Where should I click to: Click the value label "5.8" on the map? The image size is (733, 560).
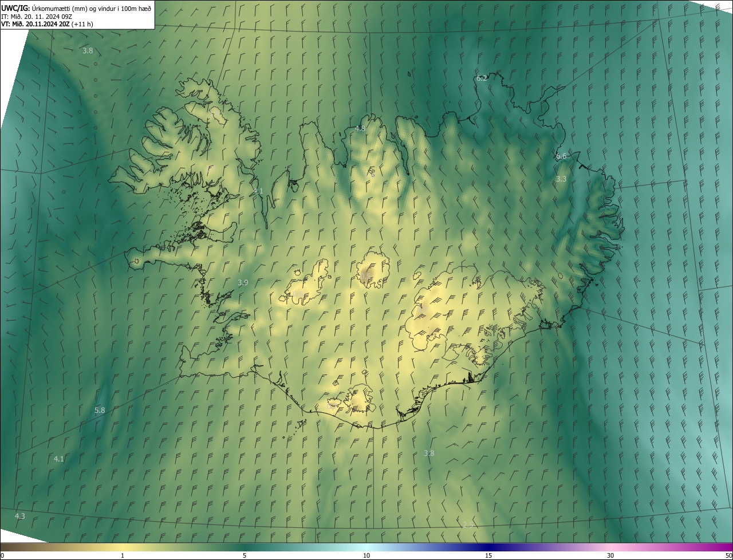(100, 410)
